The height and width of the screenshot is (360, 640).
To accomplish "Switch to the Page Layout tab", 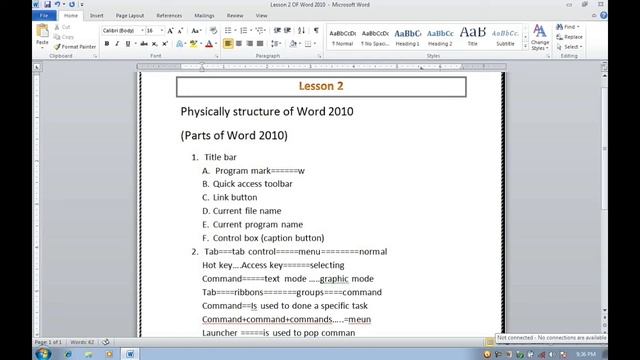I will (130, 16).
